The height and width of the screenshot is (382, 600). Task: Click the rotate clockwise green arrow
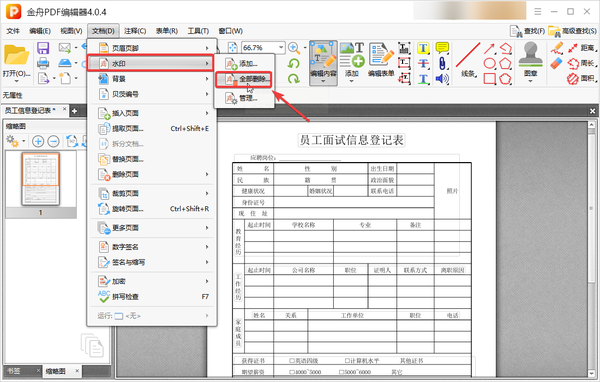(293, 79)
